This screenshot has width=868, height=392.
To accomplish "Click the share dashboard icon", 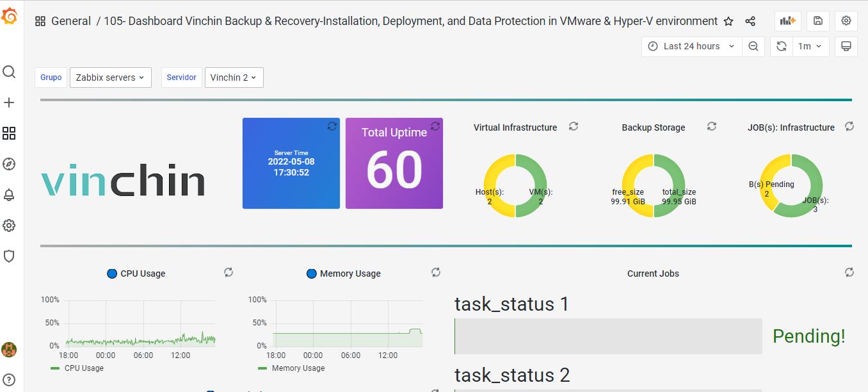I will (750, 21).
